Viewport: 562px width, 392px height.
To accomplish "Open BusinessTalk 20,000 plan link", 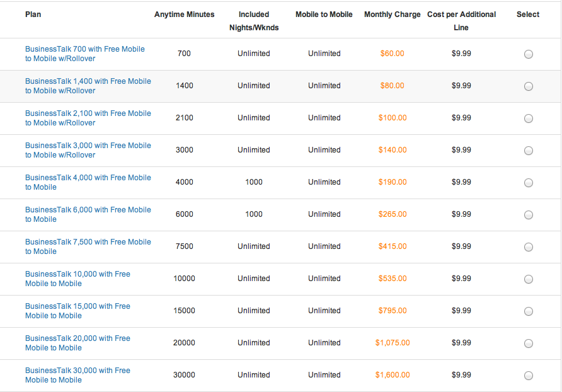I will [x=77, y=343].
